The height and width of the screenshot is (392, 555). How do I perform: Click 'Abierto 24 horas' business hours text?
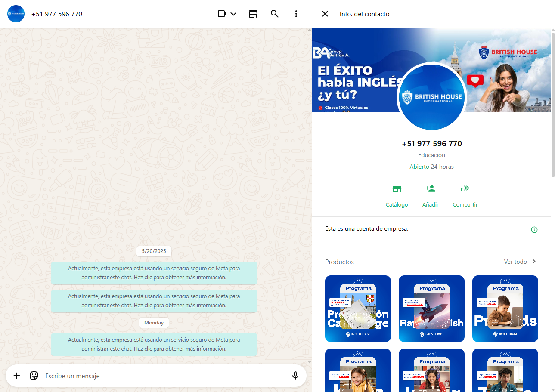tap(431, 167)
